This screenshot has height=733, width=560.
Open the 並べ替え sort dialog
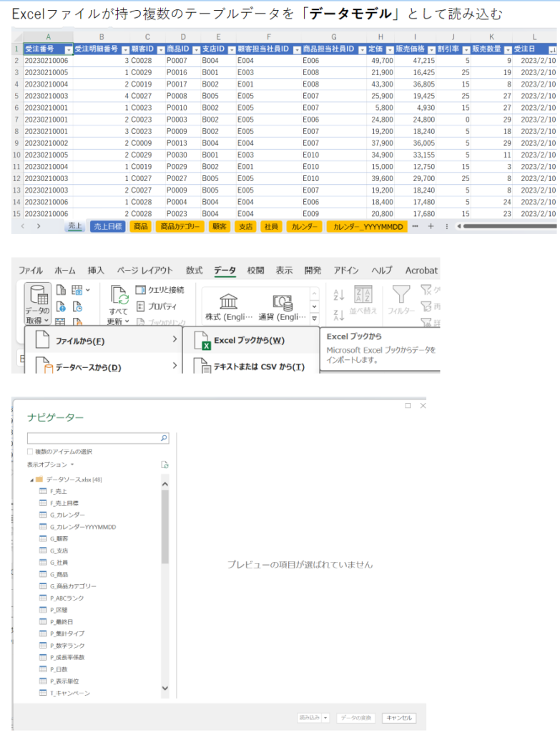(x=363, y=300)
